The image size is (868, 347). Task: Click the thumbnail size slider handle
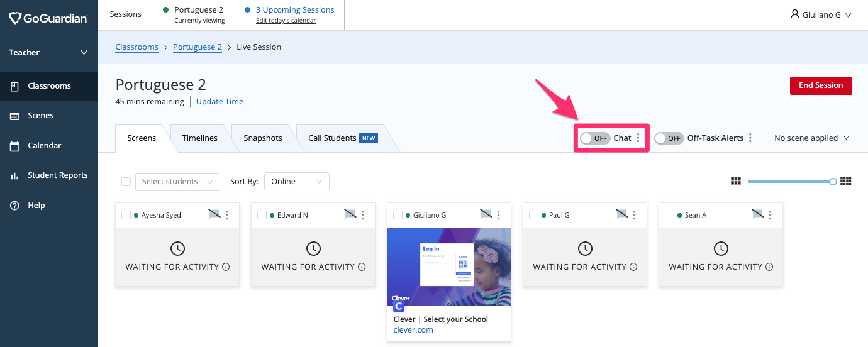[x=833, y=182]
